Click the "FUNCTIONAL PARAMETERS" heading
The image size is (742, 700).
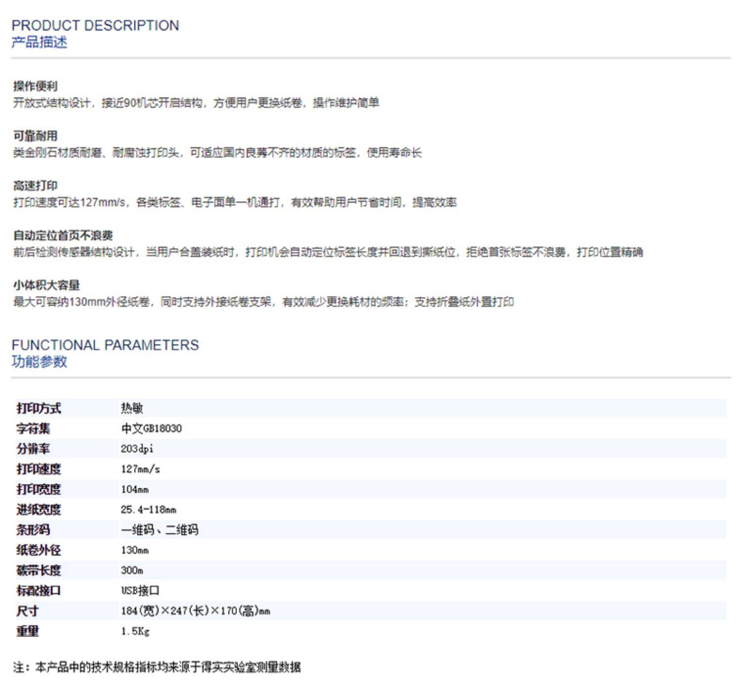105,345
